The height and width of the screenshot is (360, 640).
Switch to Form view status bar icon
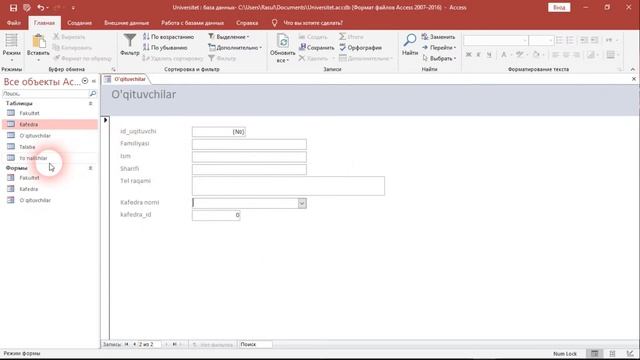595,353
